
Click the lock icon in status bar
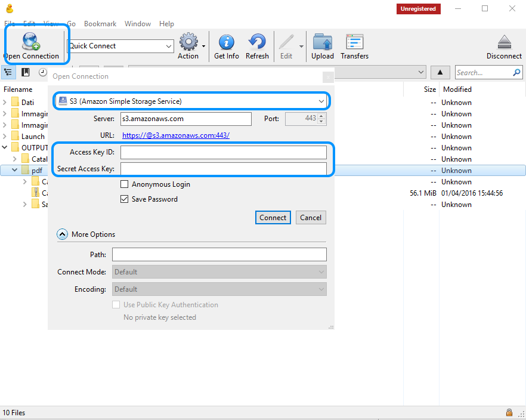tap(509, 412)
